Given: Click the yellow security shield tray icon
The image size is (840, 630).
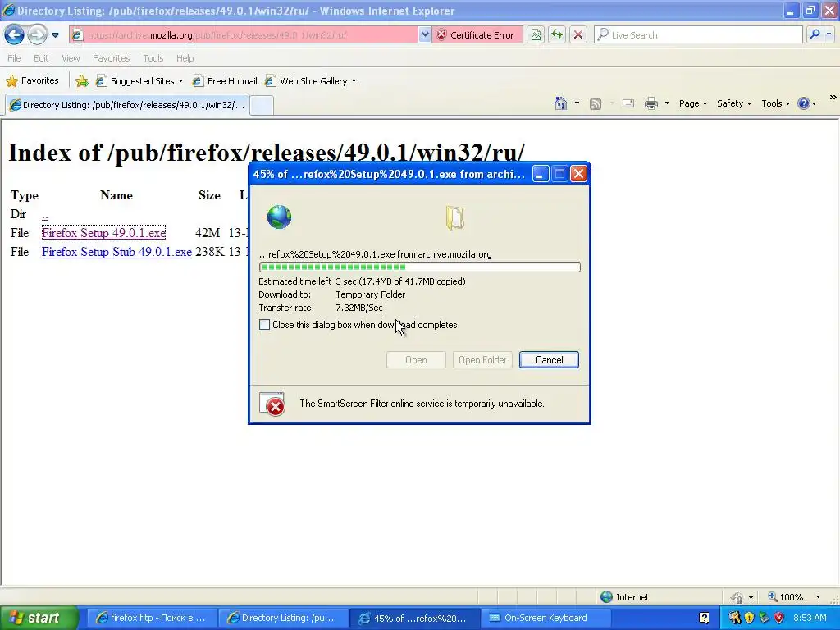Looking at the screenshot, I should point(749,618).
